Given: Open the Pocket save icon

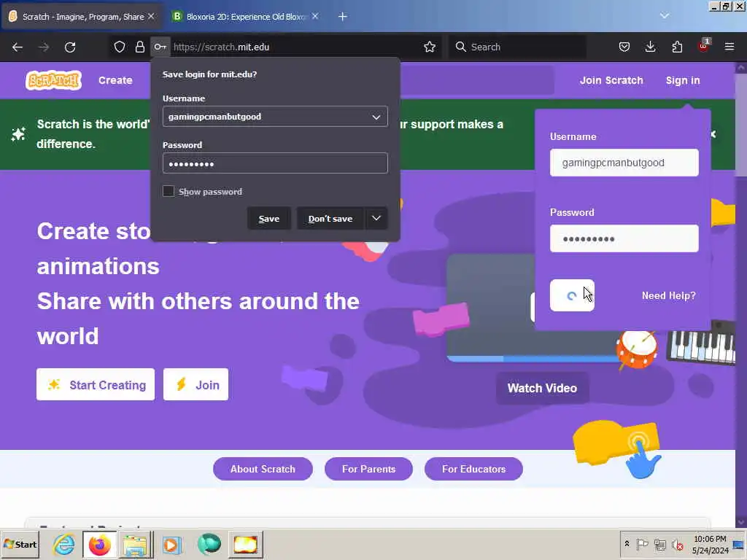Looking at the screenshot, I should pos(624,47).
